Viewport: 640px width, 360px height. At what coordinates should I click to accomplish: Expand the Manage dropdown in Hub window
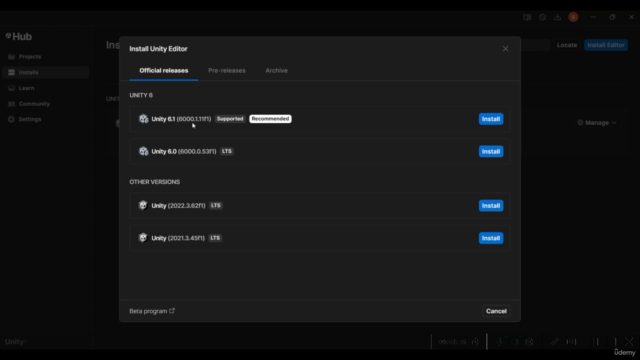596,122
